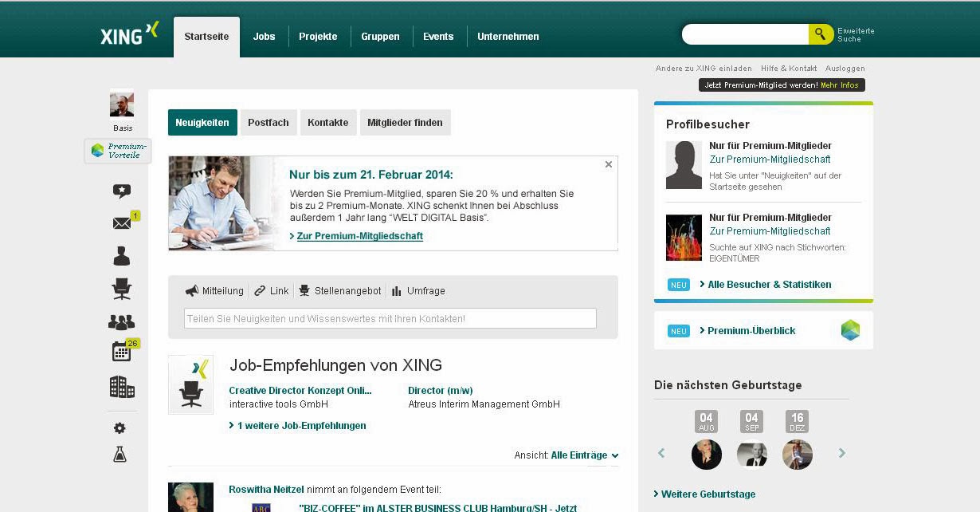
Task: Open the groups people sidebar icon
Action: 122,322
